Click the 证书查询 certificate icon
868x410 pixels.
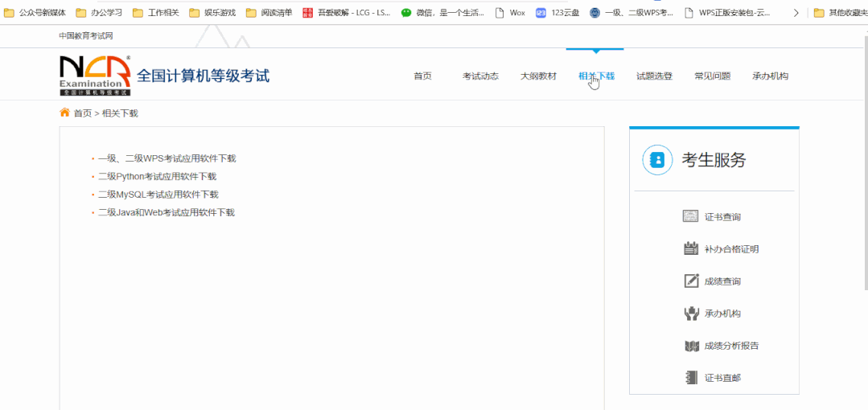point(691,216)
